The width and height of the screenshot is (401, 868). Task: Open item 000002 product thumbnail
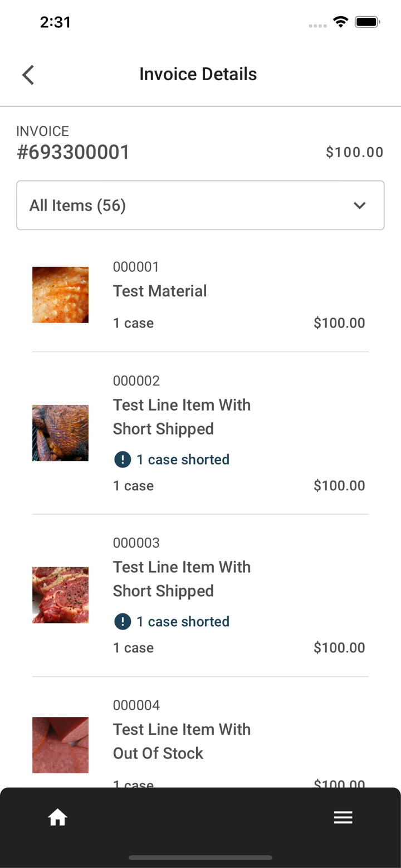pos(60,433)
